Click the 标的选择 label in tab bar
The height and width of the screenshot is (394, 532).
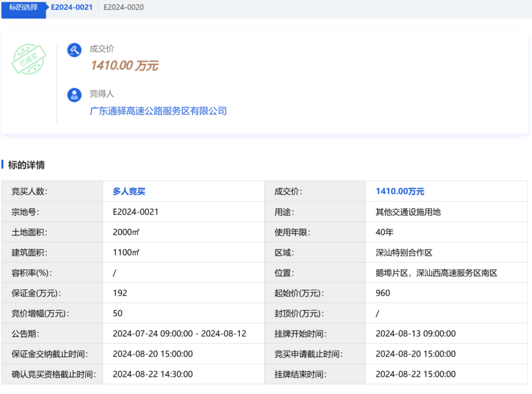(24, 7)
